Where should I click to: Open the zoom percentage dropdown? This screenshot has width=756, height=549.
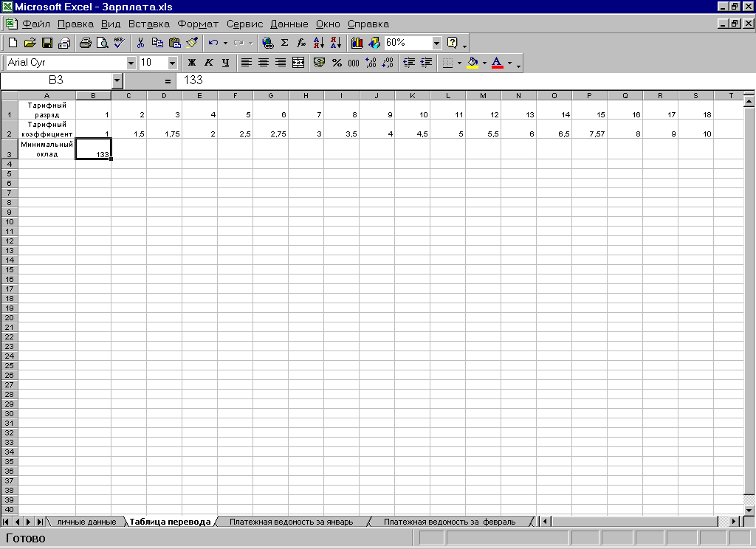pos(437,43)
